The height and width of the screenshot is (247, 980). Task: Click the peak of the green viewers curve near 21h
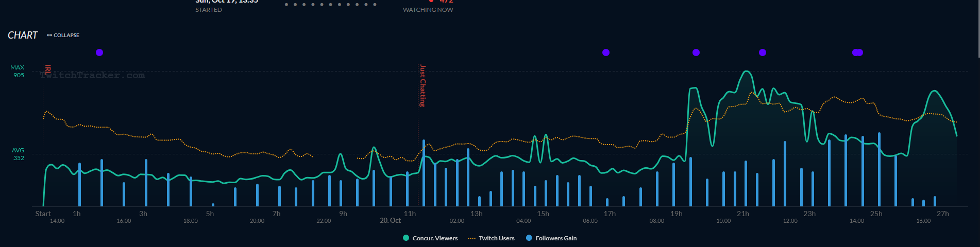746,72
